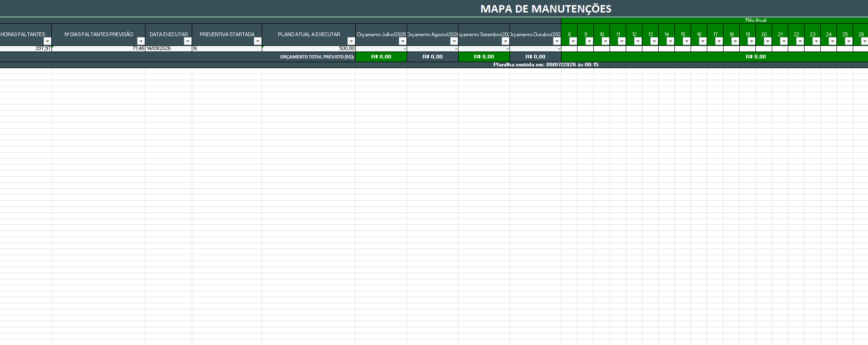Select the plan value cell 500,00
The height and width of the screenshot is (345, 868).
308,48
